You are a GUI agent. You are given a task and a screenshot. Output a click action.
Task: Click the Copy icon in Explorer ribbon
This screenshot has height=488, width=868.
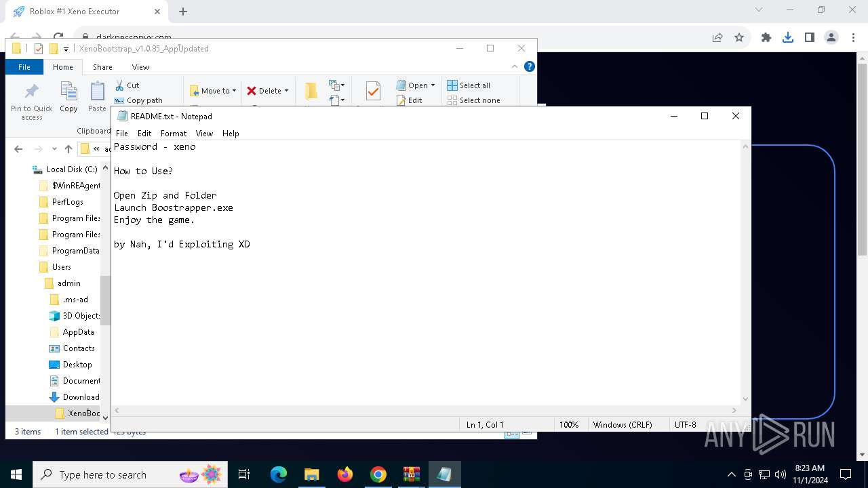pos(68,91)
